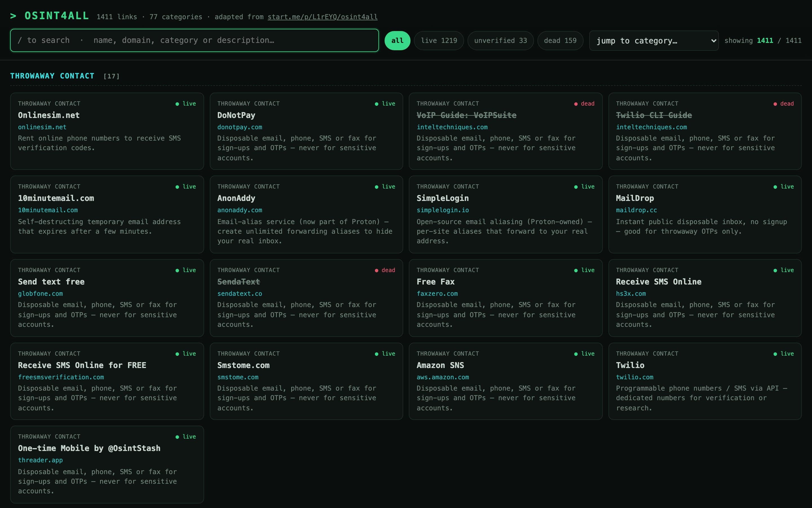The image size is (812, 508).
Task: Click the Onlinesim.net 'Rent online phone numbers' description
Action: 99,143
